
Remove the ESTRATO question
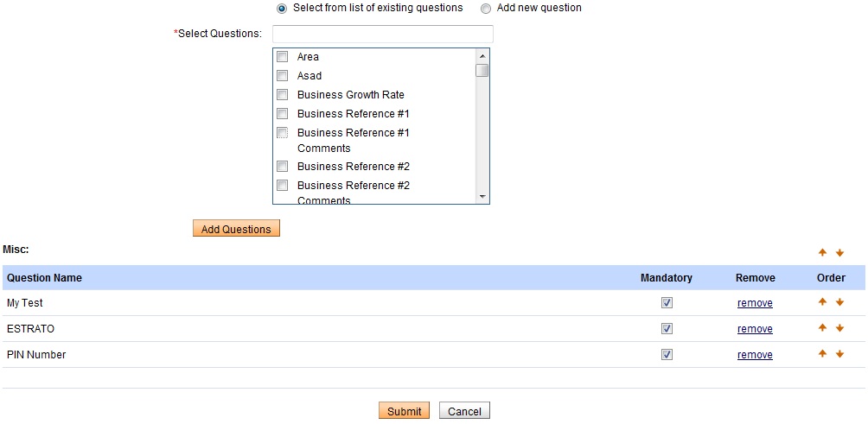(755, 329)
